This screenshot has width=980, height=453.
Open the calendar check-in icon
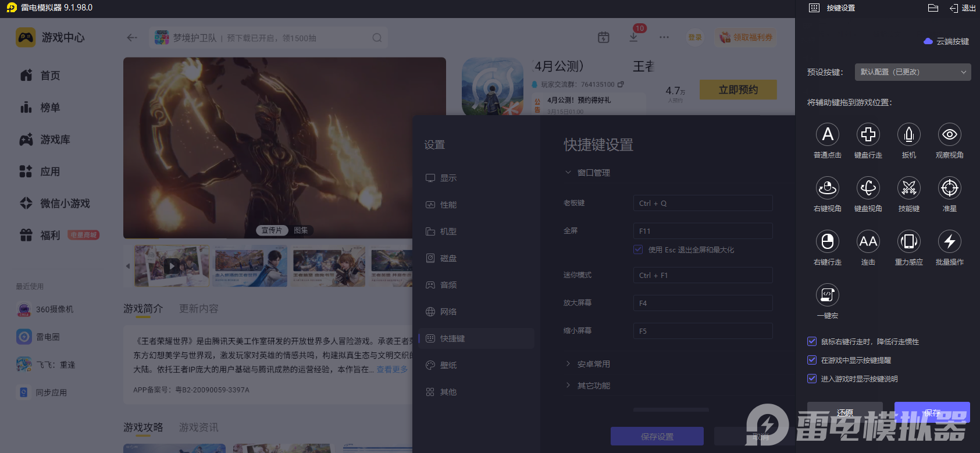(604, 37)
